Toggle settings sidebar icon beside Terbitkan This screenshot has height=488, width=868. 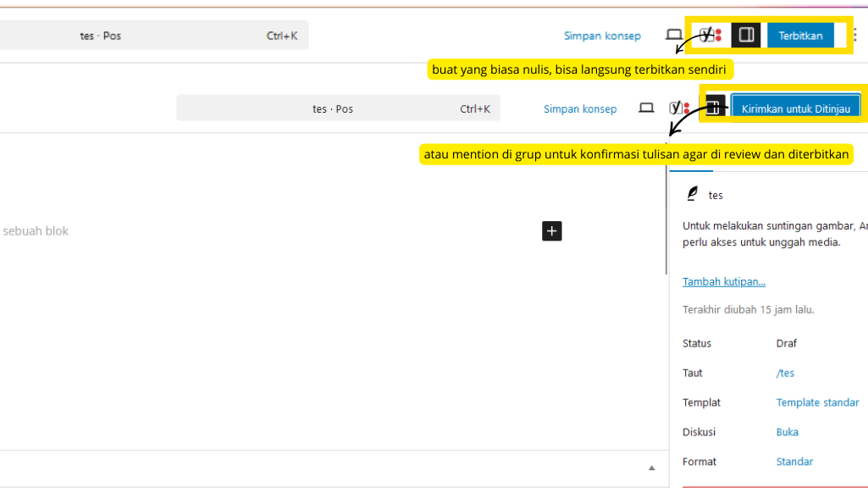pyautogui.click(x=746, y=35)
